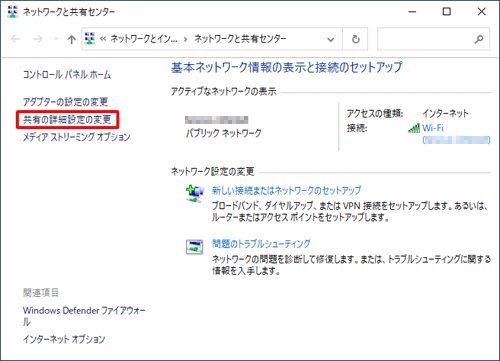Open Windows Defender ファイアウォール

[84, 316]
